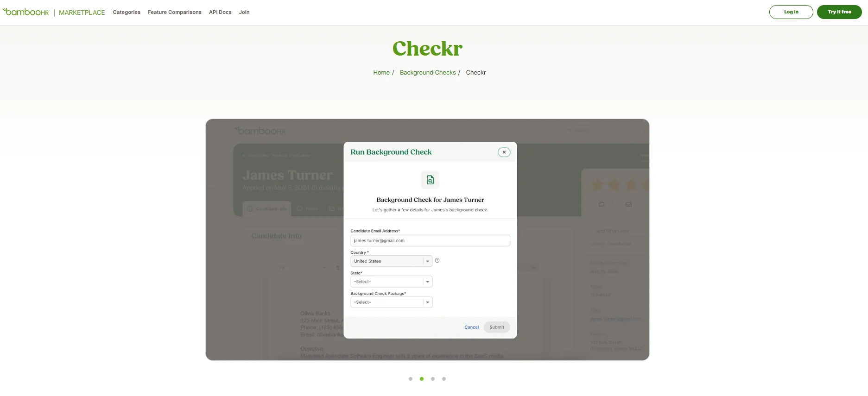868x396 pixels.
Task: Open Feature Comparisons menu item
Action: (175, 12)
